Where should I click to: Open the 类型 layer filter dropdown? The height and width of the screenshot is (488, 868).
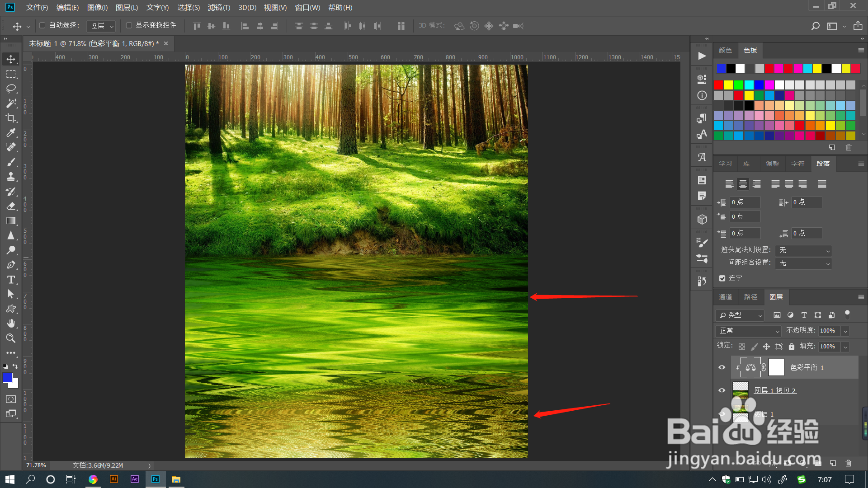(x=741, y=315)
